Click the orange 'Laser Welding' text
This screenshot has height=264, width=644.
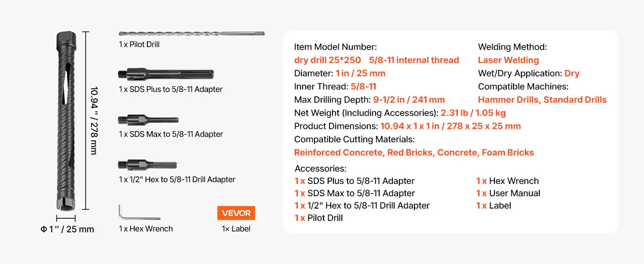click(508, 60)
